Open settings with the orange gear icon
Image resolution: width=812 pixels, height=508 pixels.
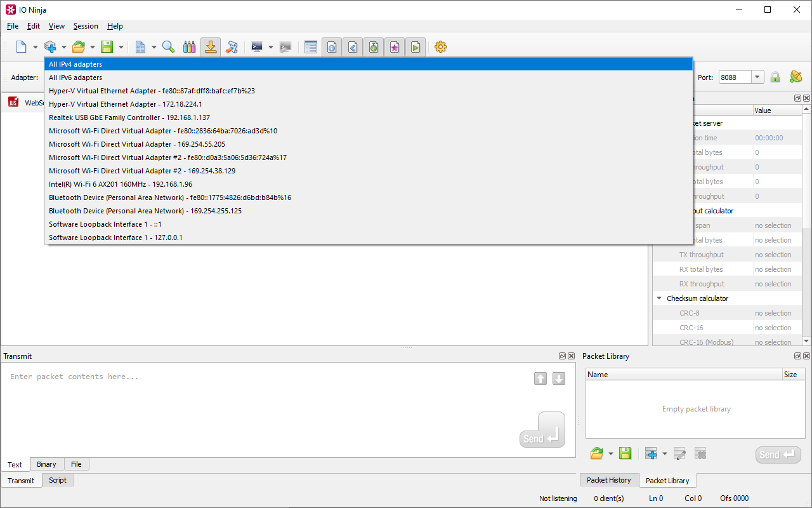pyautogui.click(x=441, y=47)
